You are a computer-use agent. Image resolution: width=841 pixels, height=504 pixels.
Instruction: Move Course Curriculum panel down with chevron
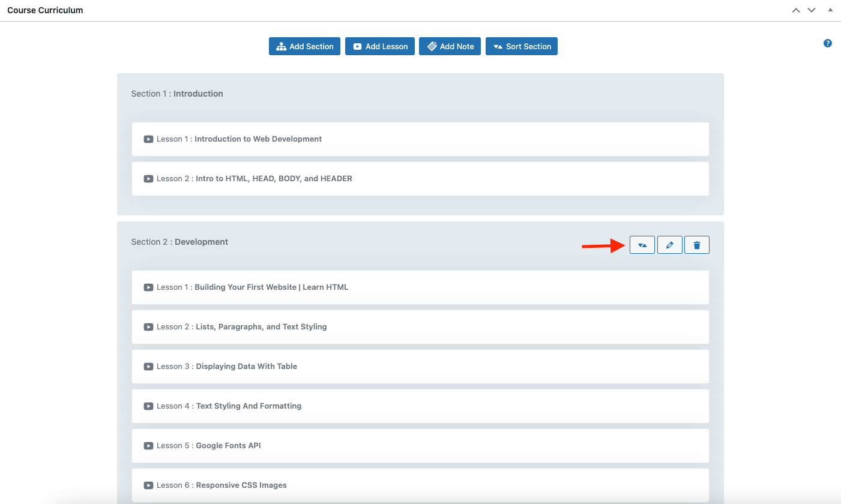[812, 10]
